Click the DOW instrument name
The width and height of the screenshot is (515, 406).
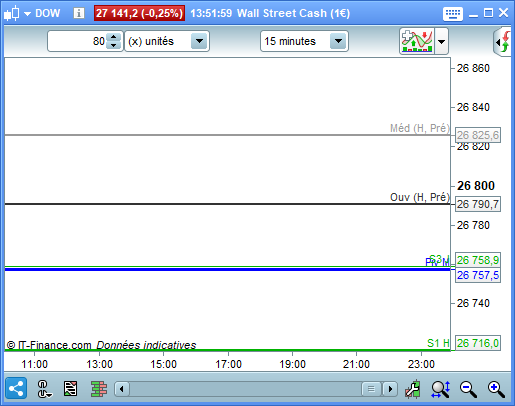coord(48,13)
